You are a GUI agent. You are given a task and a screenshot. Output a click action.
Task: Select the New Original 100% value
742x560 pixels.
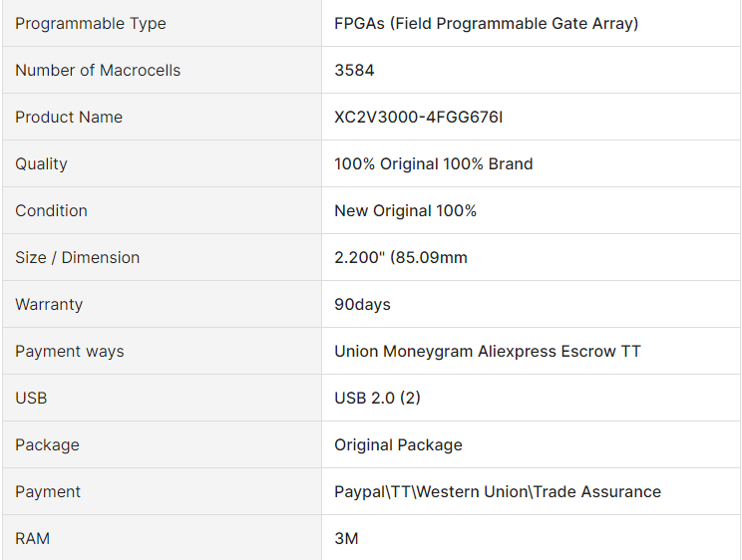tap(405, 210)
